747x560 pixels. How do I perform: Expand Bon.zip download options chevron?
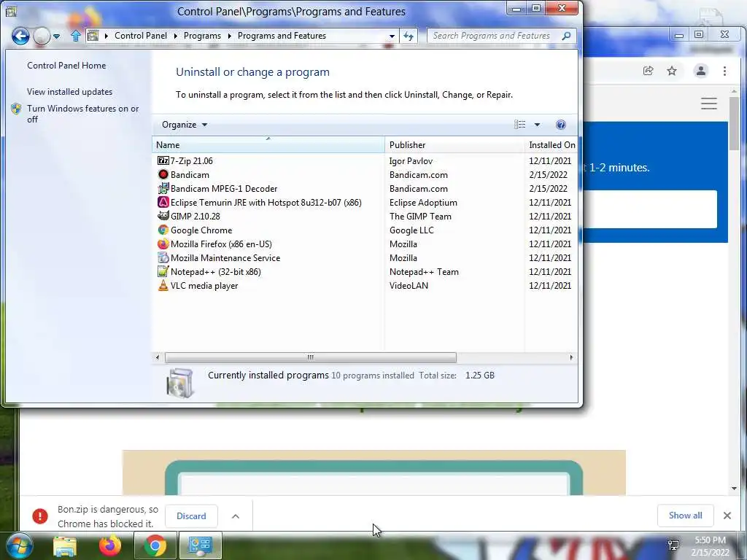tap(236, 516)
